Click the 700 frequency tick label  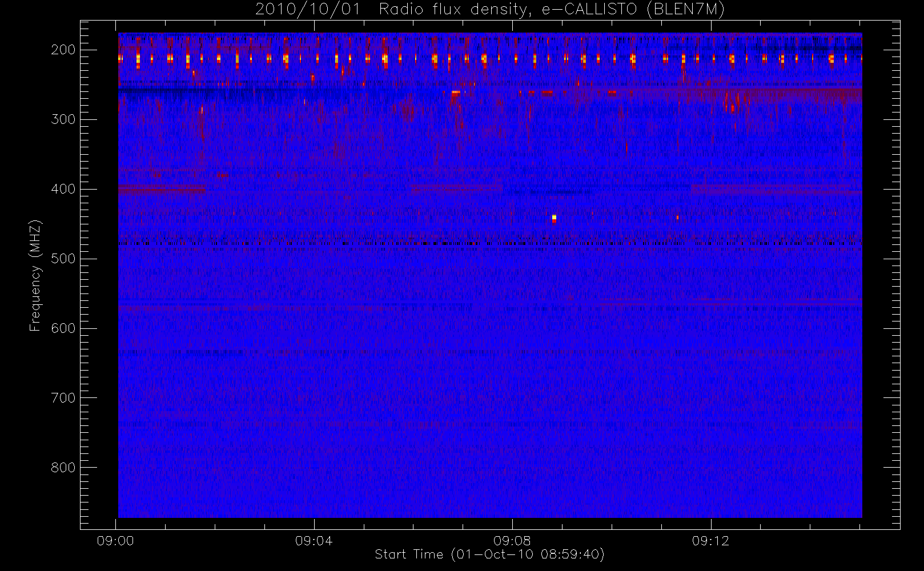[63, 398]
